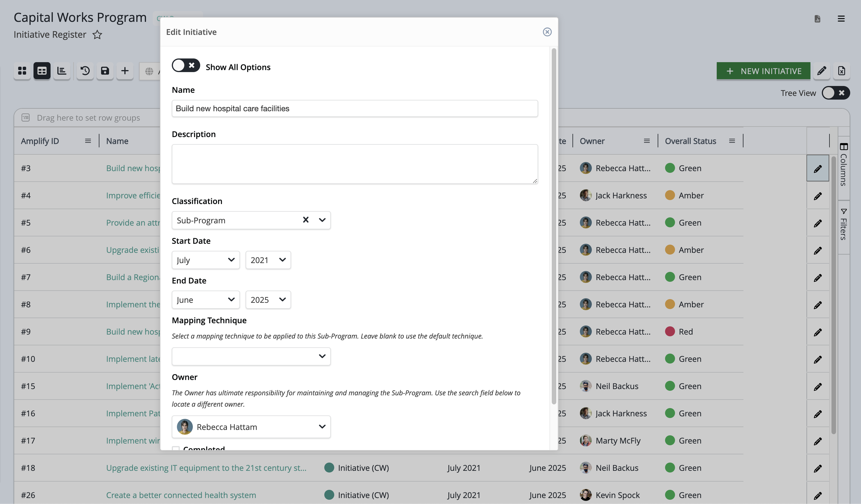Click the globe icon button
The height and width of the screenshot is (504, 861).
click(149, 71)
